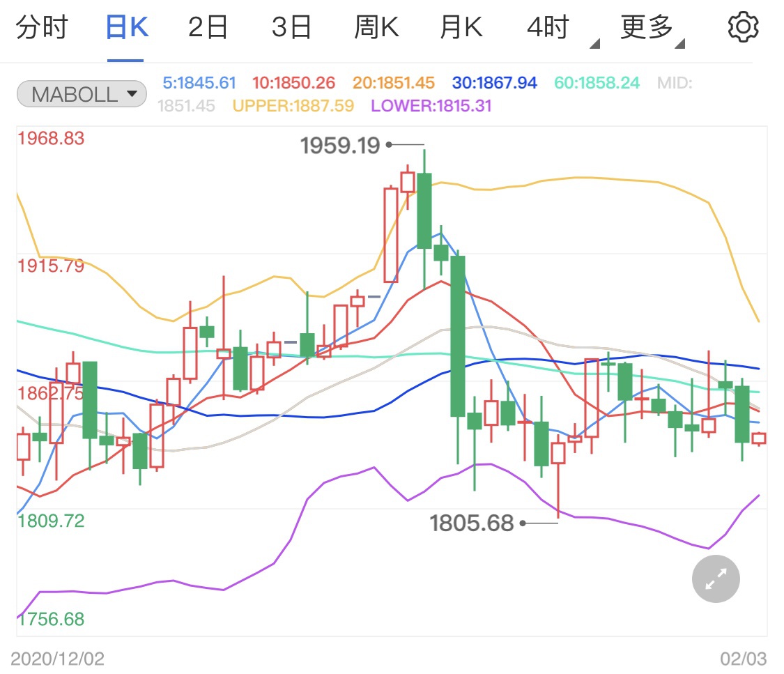Select the 日K tab
Image resolution: width=784 pixels, height=674 pixels.
(127, 27)
